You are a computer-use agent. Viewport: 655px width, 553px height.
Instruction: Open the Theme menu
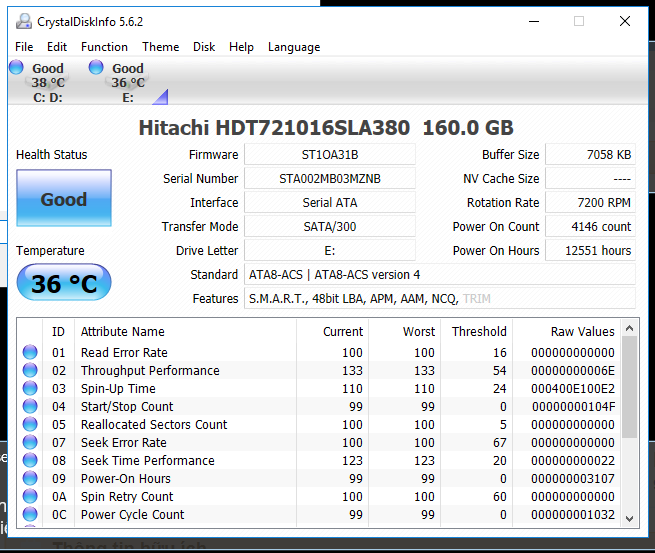tap(160, 47)
